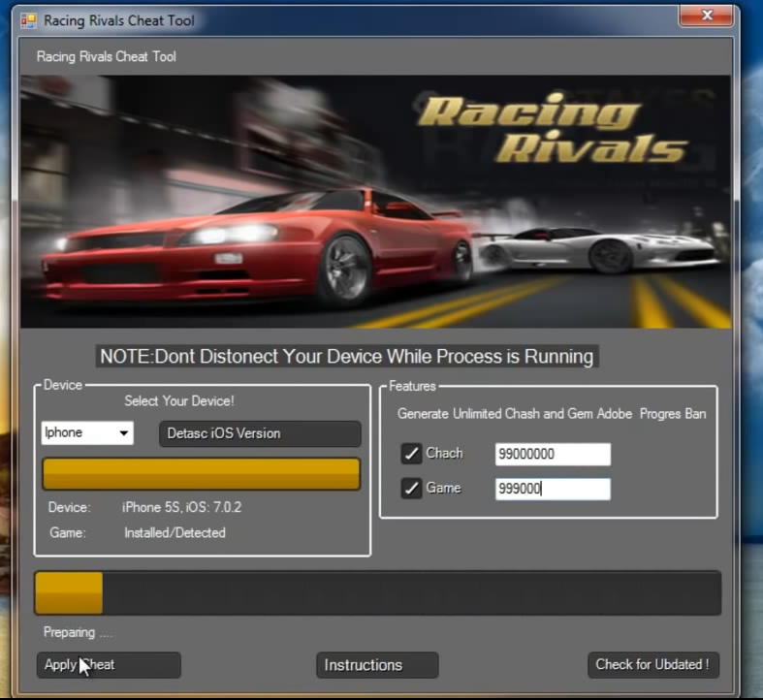Click 'Racing Rivals Cheat Tool' header label

106,56
